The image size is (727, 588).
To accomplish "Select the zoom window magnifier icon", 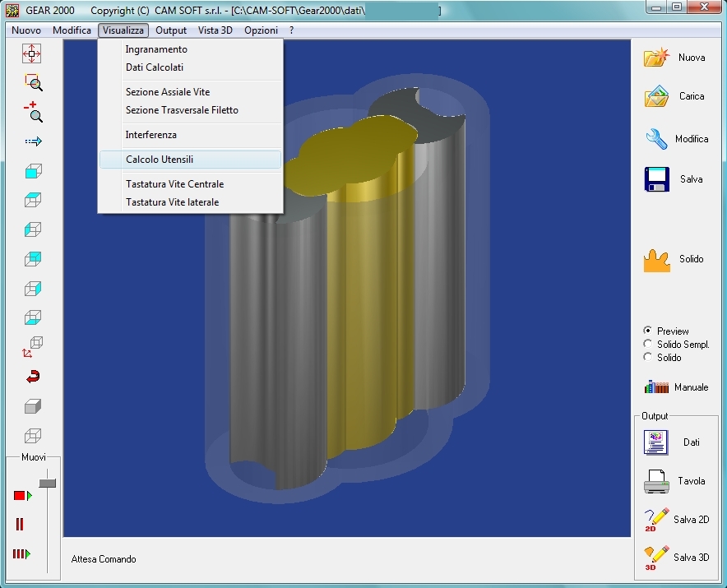I will click(x=34, y=82).
